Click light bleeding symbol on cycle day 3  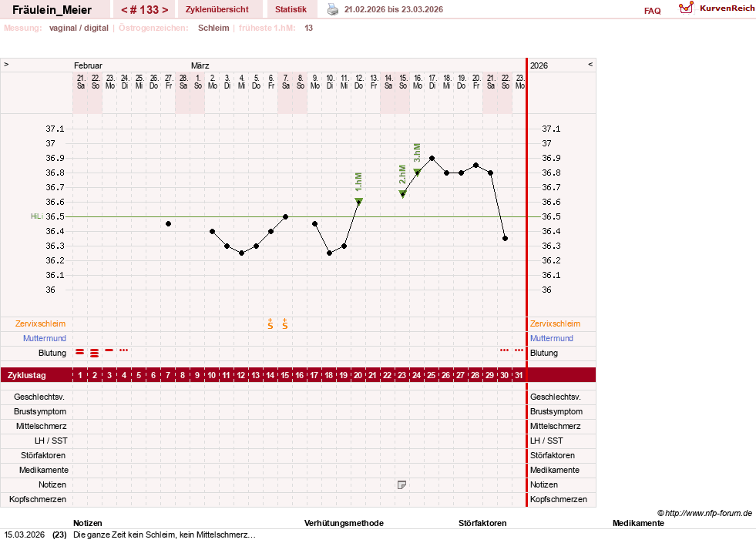109,350
